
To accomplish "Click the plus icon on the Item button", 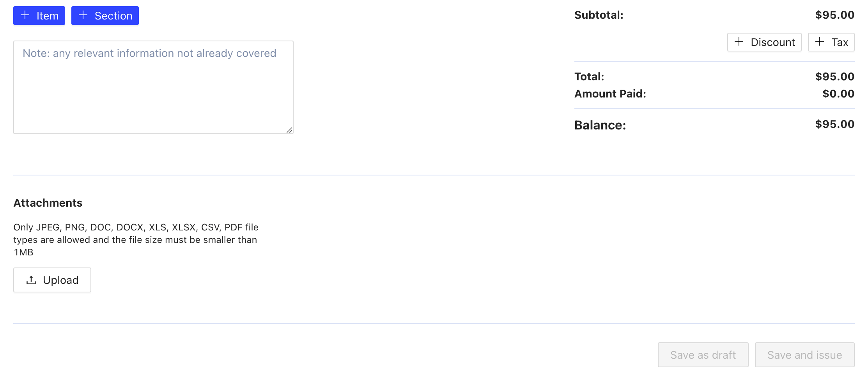I will [25, 15].
